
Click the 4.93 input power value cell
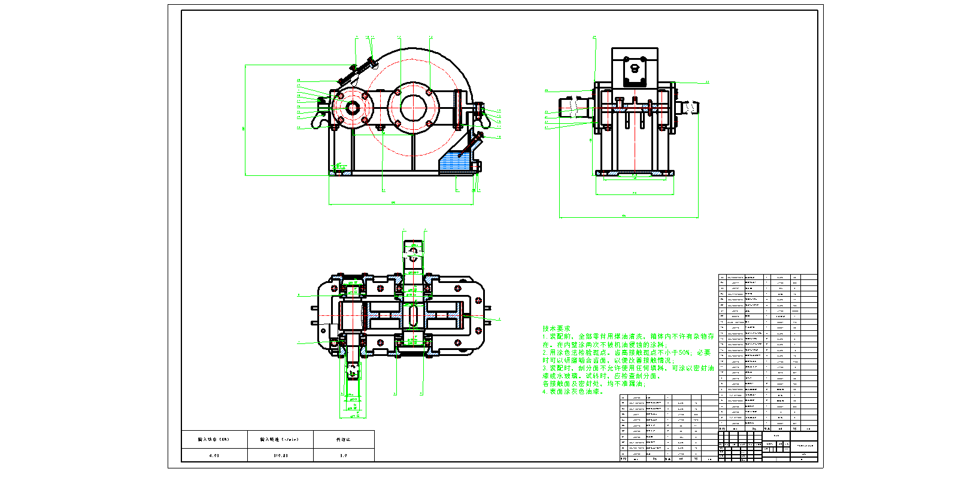click(x=214, y=455)
